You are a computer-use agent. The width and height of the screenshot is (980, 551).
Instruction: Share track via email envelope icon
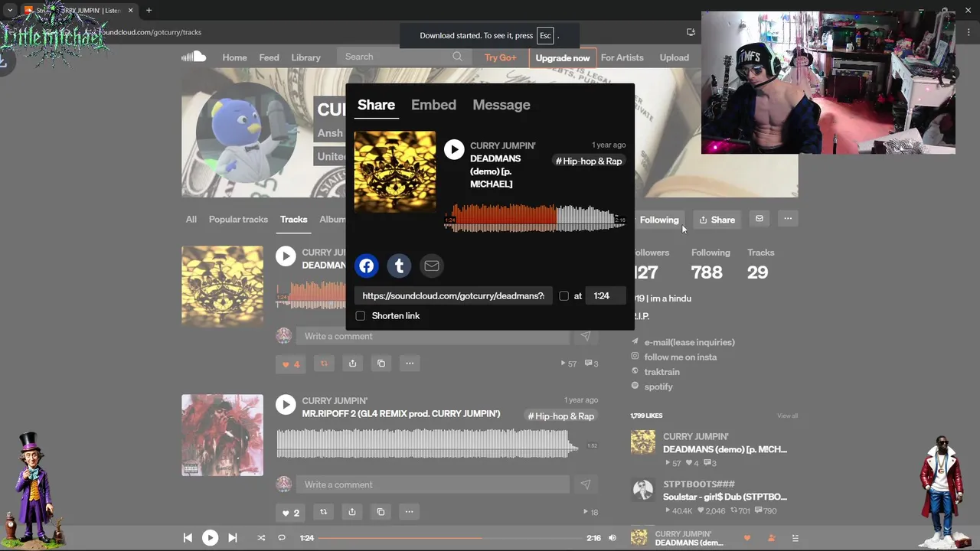coord(432,266)
